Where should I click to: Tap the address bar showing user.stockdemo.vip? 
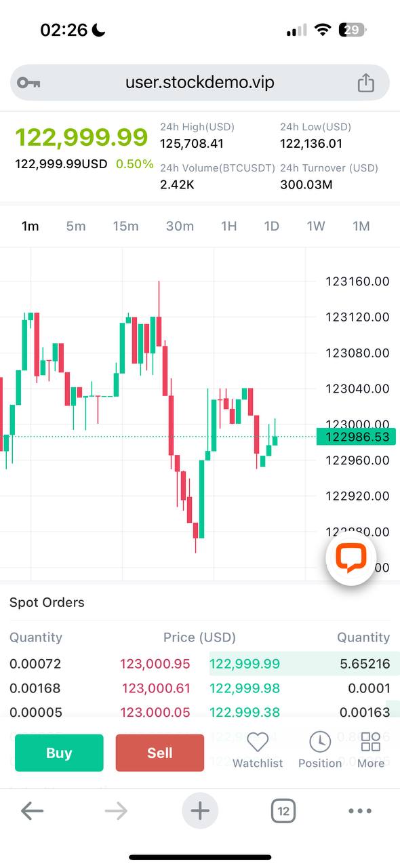(200, 81)
